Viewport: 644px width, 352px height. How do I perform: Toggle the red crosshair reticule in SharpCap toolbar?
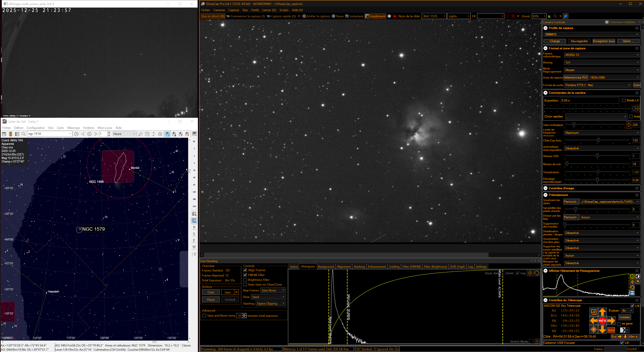pos(513,16)
